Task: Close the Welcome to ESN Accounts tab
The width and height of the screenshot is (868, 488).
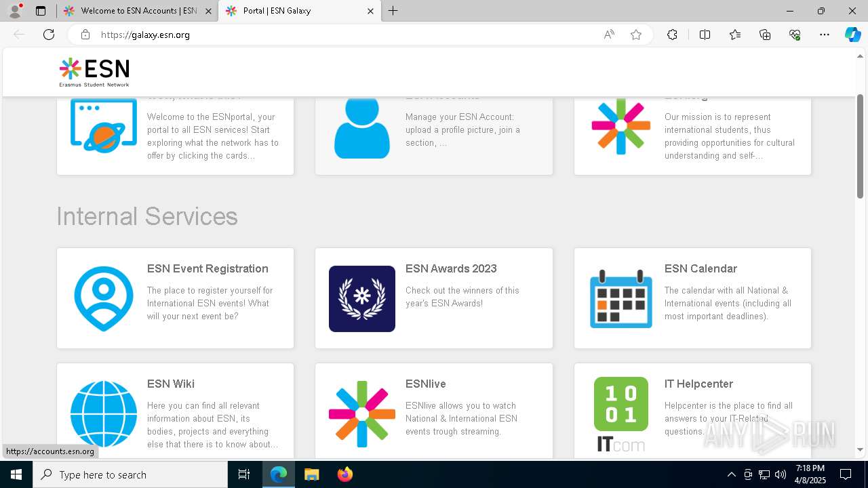Action: pos(208,11)
